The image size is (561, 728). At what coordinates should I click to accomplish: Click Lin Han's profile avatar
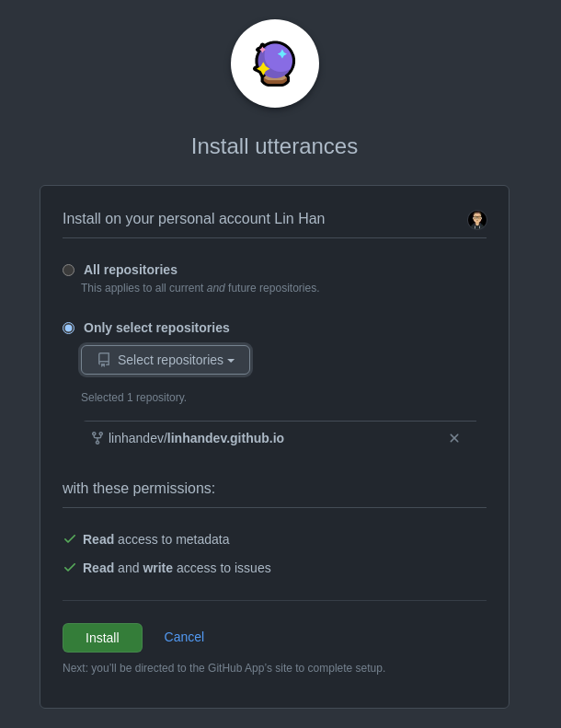tap(476, 219)
